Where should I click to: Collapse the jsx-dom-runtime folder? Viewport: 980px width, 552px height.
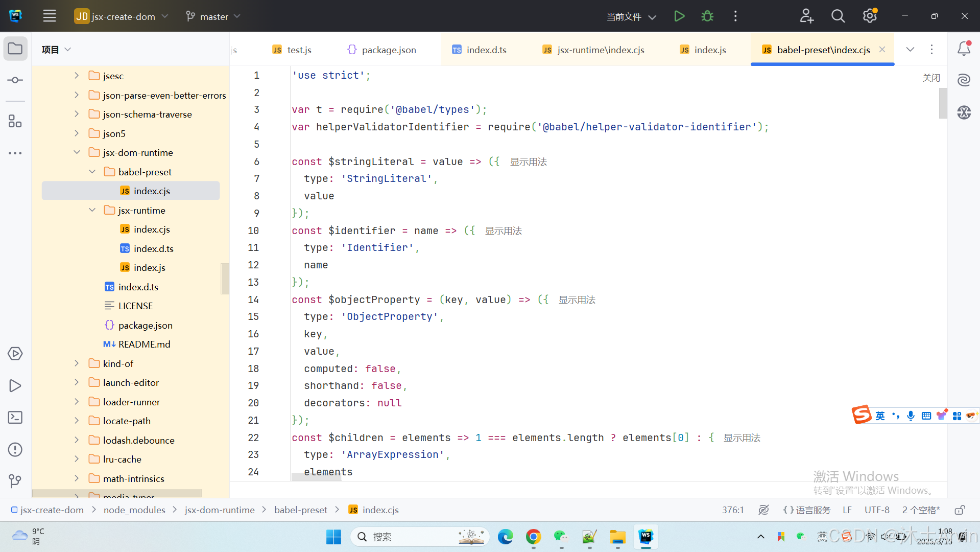click(x=77, y=152)
